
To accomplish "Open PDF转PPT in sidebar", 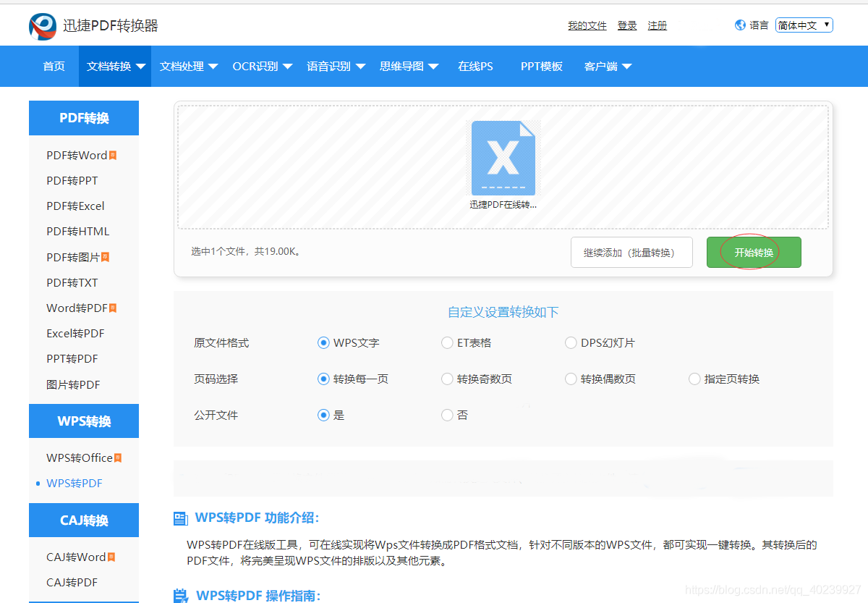I will click(x=72, y=181).
